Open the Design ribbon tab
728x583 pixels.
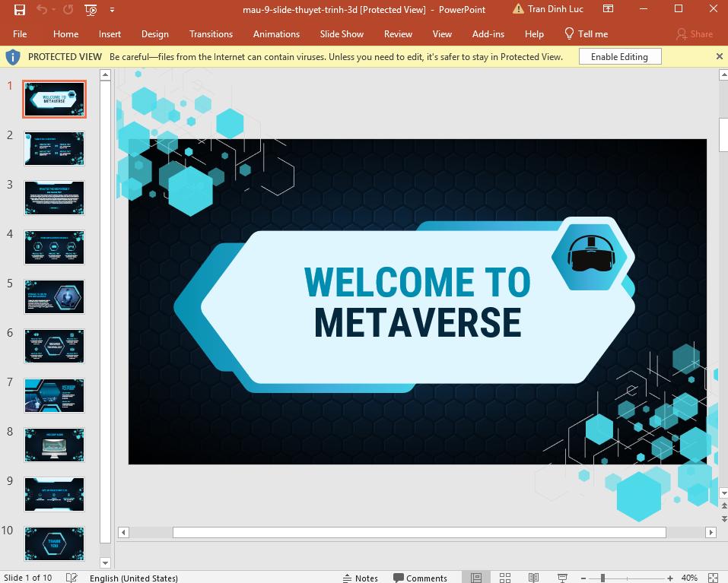tap(154, 33)
